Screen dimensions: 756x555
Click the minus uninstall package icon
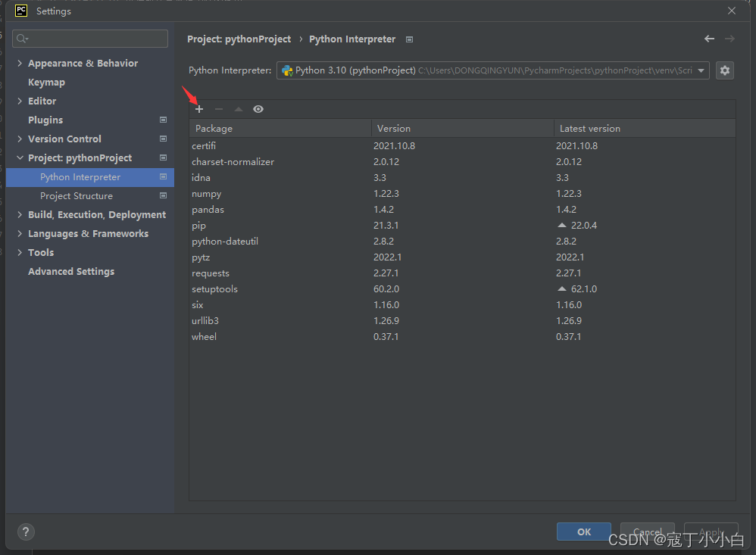click(219, 109)
